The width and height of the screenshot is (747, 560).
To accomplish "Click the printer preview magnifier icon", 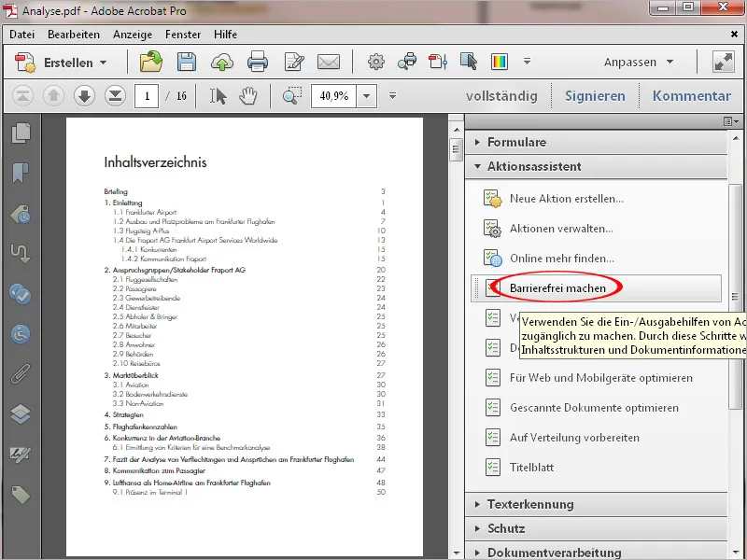I will (x=407, y=62).
